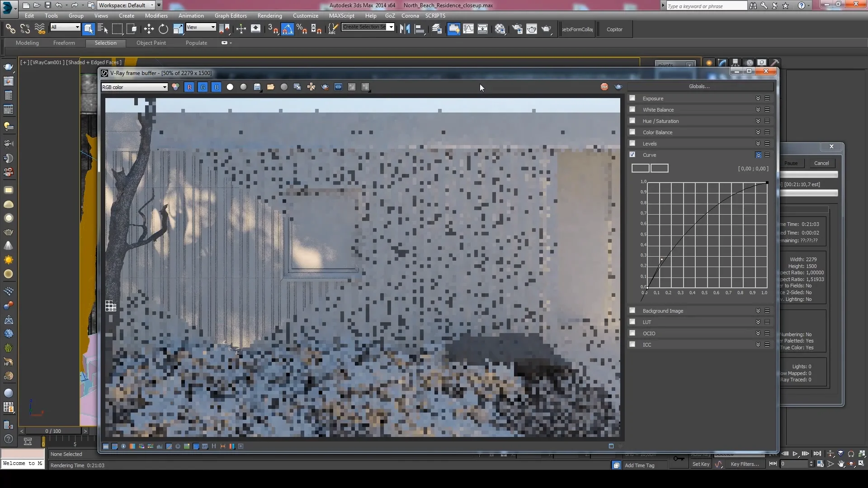Activate the Select and Rotate tool
This screenshot has height=488, width=868.
[x=163, y=29]
